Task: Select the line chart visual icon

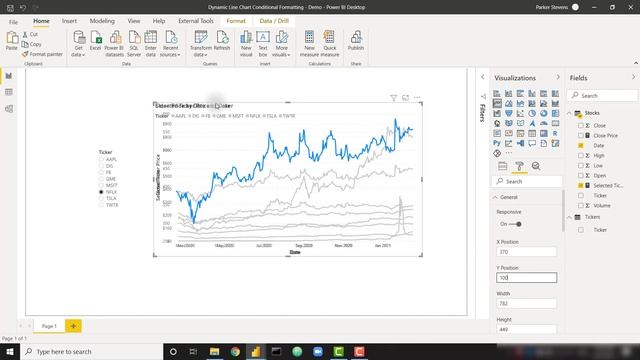Action: 497,104
